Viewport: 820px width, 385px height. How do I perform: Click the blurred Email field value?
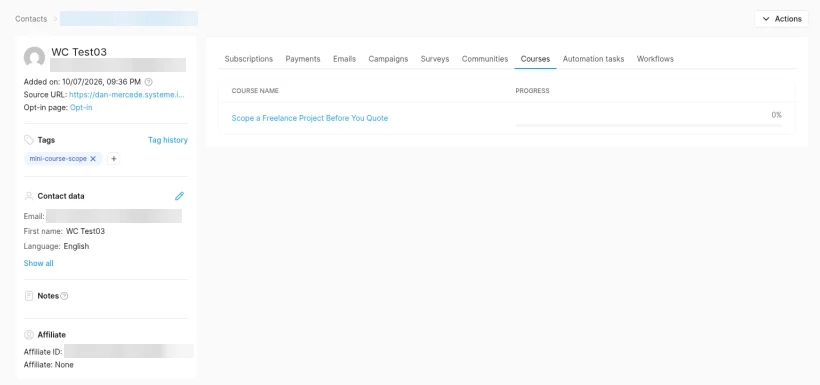[x=114, y=216]
